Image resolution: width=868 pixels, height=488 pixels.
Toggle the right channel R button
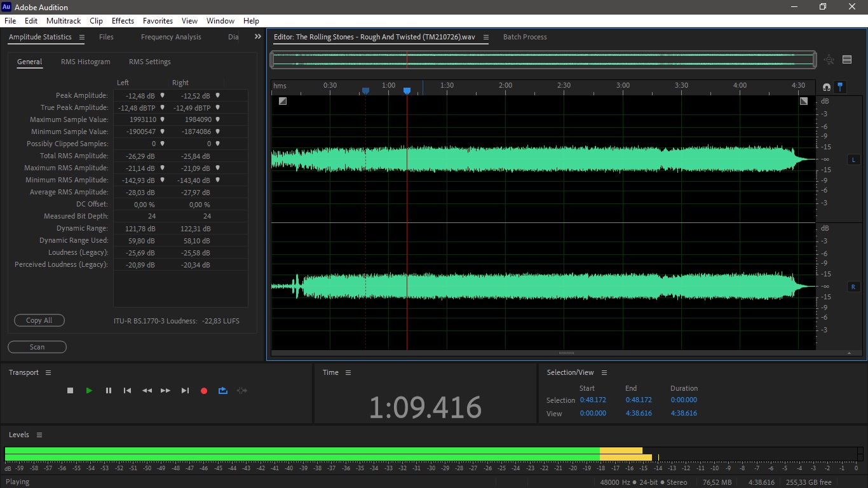[853, 287]
